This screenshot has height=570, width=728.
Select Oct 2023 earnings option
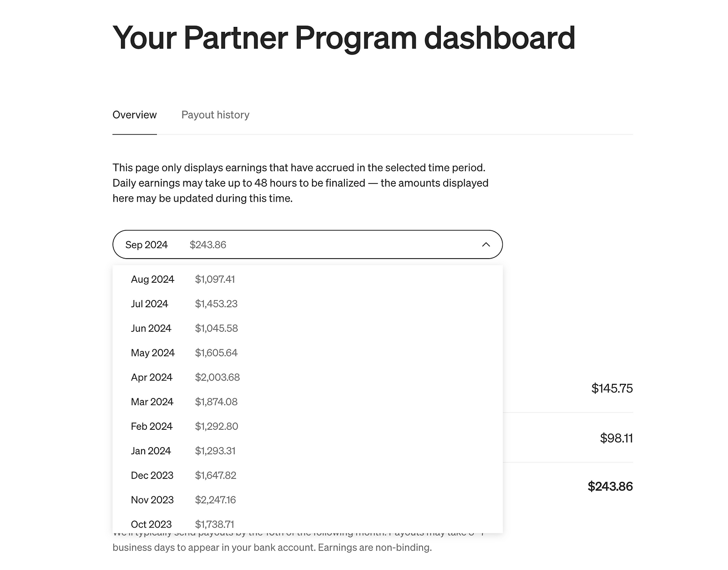(x=182, y=524)
